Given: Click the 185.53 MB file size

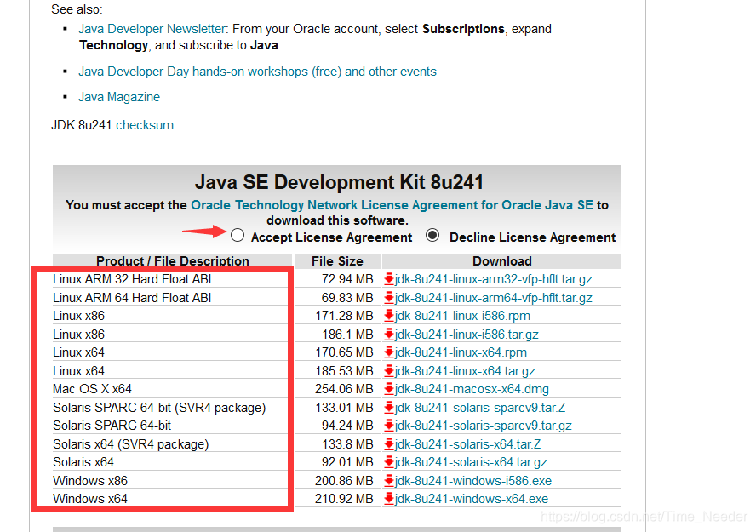Looking at the screenshot, I should pos(344,371).
